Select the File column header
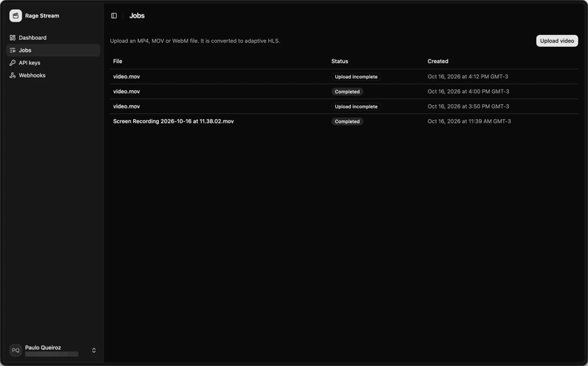Viewport: 588px width, 366px height. [118, 61]
